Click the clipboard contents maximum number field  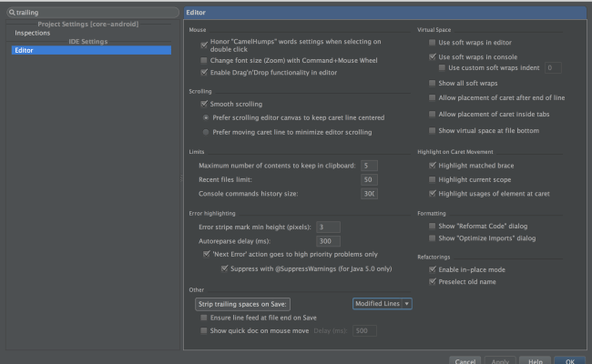tap(369, 166)
